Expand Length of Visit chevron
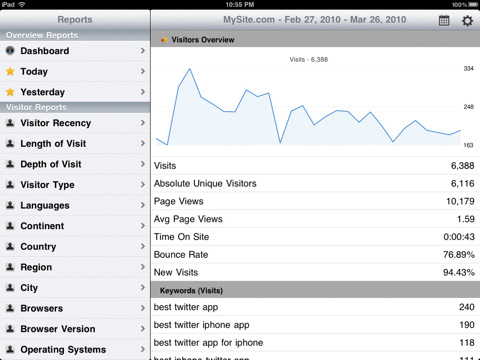The height and width of the screenshot is (360, 480). pos(143,143)
